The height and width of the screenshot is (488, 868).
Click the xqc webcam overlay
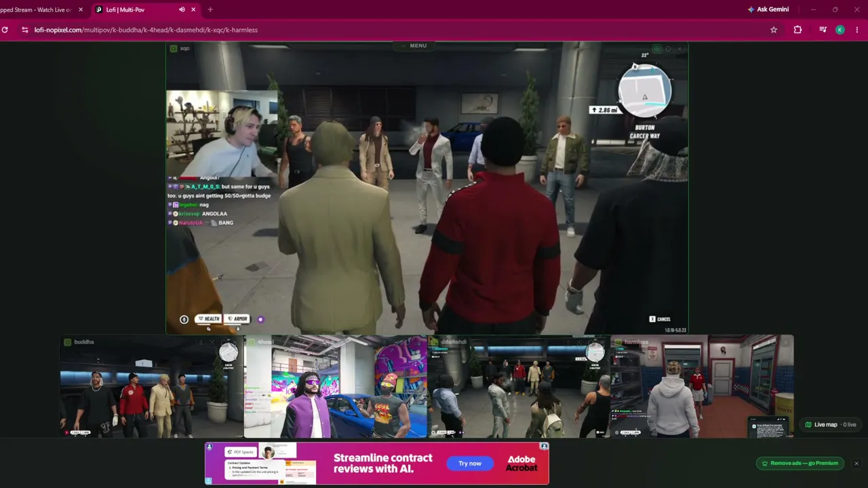click(x=222, y=134)
